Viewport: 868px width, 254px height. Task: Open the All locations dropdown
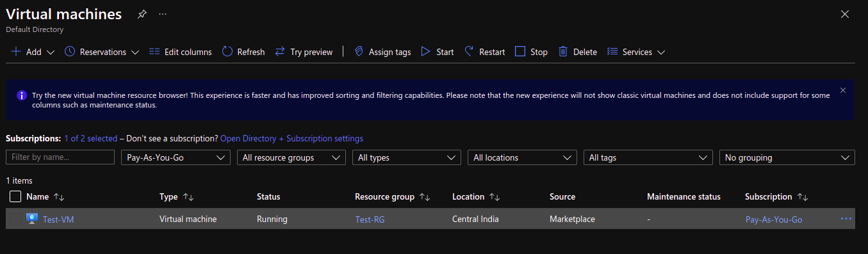pyautogui.click(x=522, y=157)
